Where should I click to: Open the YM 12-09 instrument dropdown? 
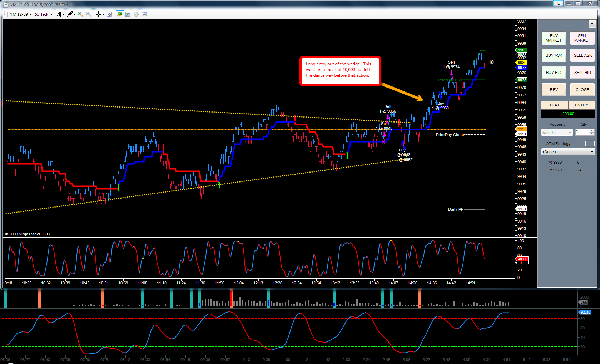click(x=21, y=14)
